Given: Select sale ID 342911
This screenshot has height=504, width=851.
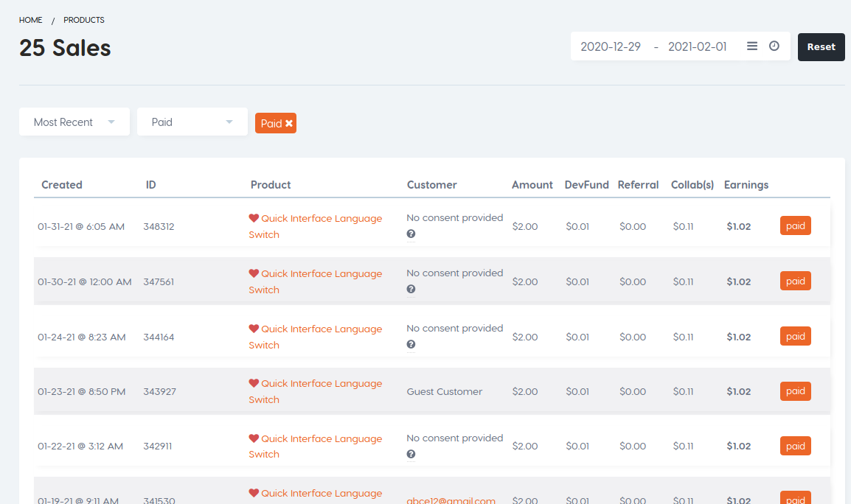Looking at the screenshot, I should click(157, 447).
